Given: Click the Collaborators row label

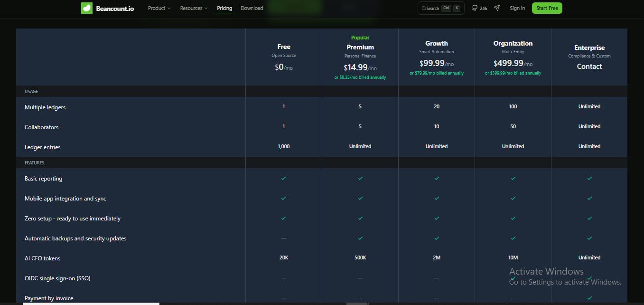Looking at the screenshot, I should (42, 127).
